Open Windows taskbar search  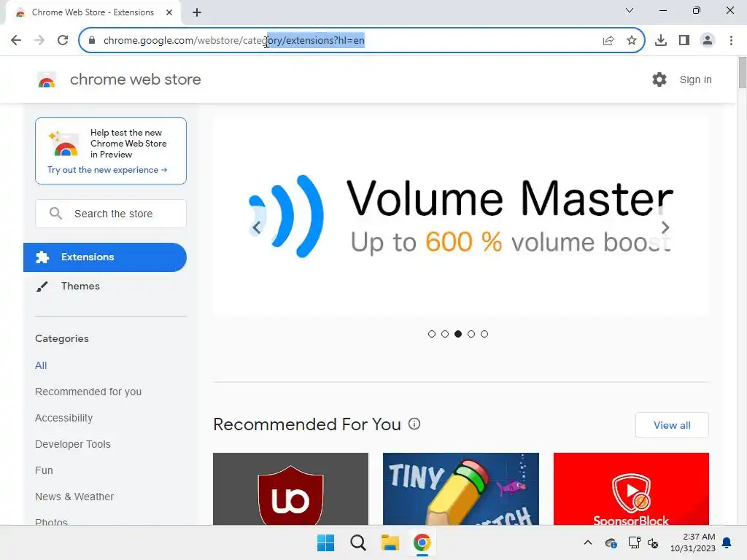pos(357,542)
